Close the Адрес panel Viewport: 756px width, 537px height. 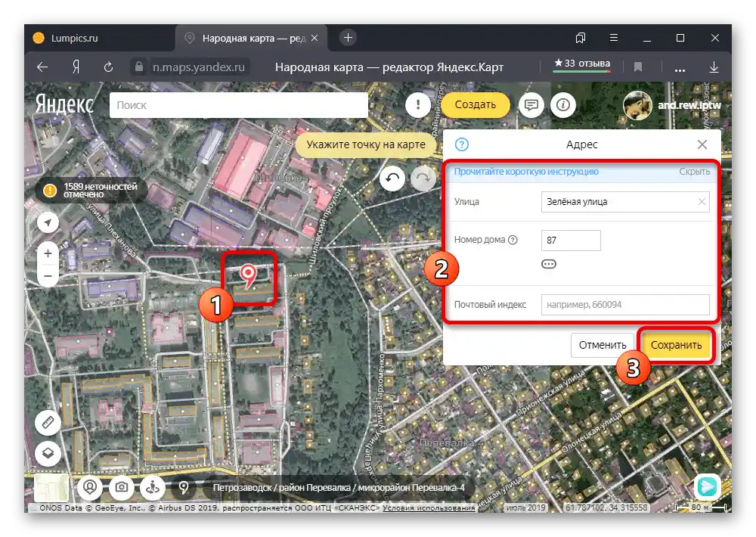click(x=702, y=144)
